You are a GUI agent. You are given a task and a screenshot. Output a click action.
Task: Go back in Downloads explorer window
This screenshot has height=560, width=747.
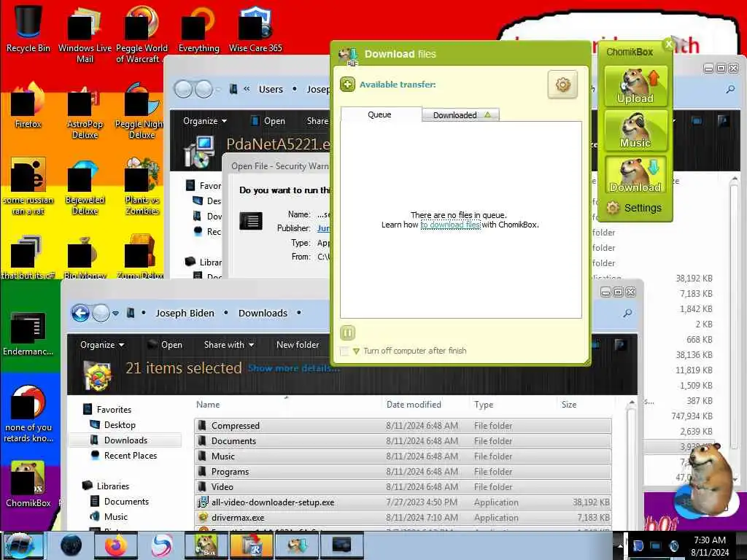point(80,314)
